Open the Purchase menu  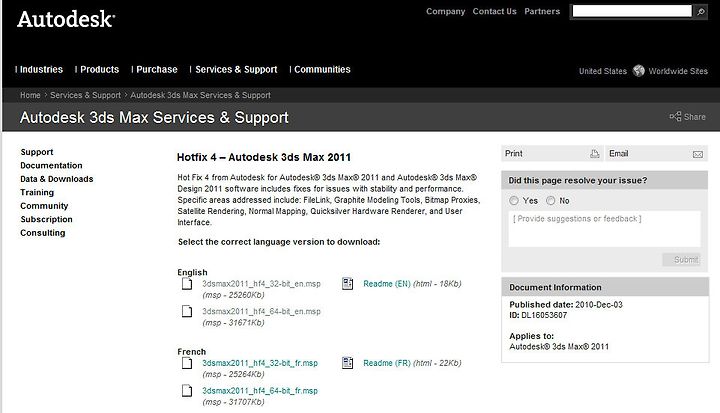157,69
